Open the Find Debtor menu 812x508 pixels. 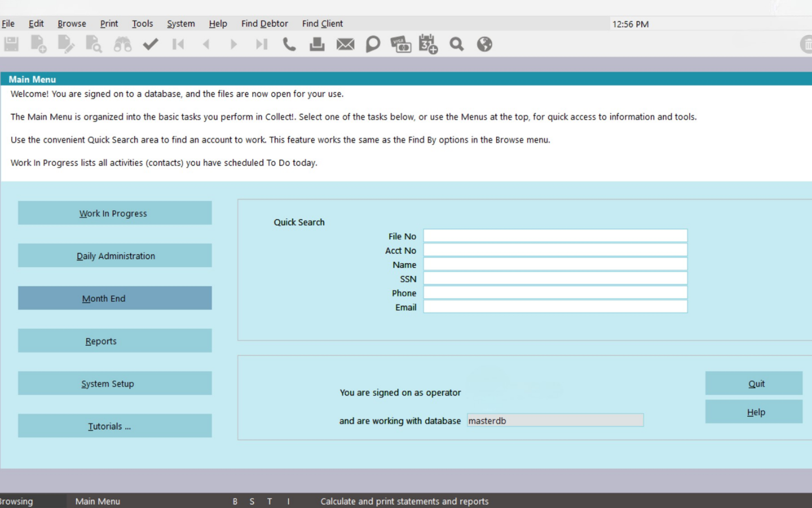coord(264,24)
